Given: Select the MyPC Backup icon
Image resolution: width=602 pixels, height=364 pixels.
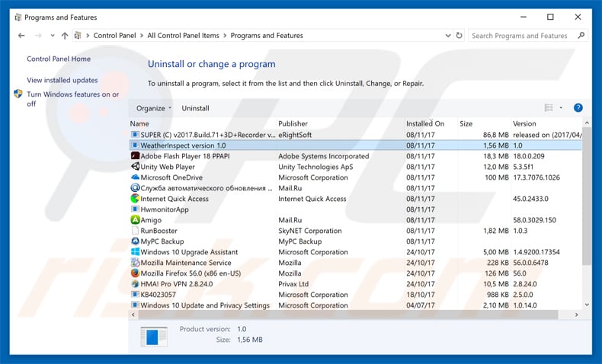Looking at the screenshot, I should [x=135, y=241].
